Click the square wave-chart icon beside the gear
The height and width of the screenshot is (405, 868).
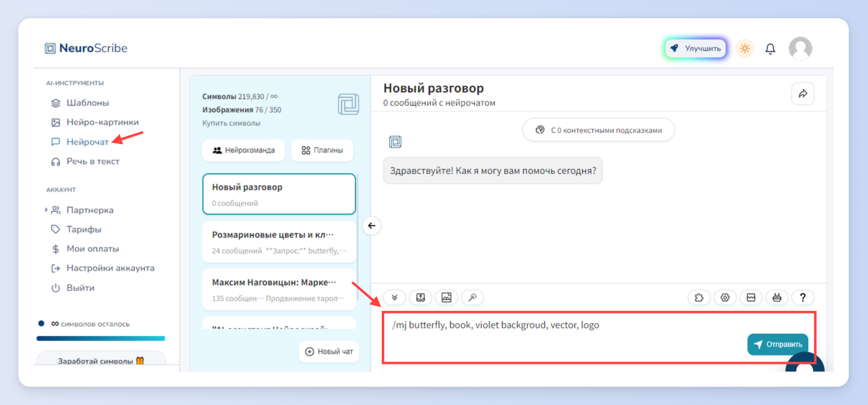751,297
